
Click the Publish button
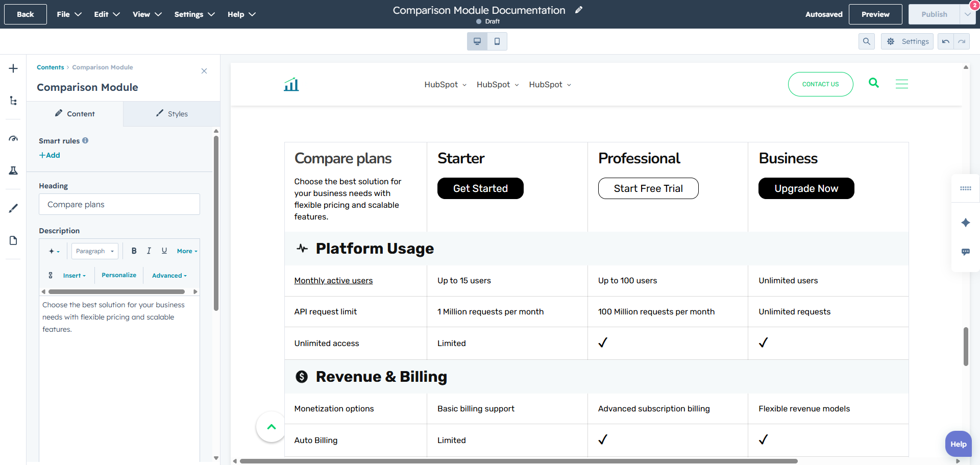click(x=934, y=14)
